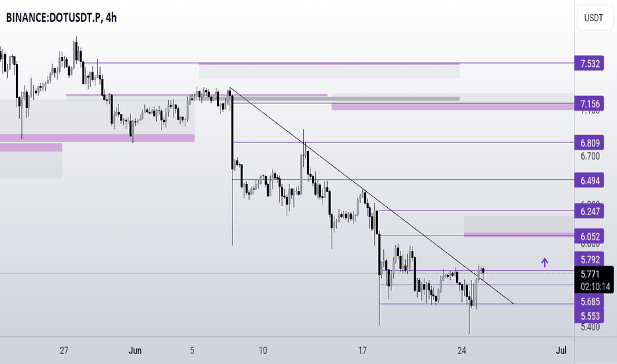Click the 5.685 price label
Screen dimensions: 617x364
click(x=589, y=301)
